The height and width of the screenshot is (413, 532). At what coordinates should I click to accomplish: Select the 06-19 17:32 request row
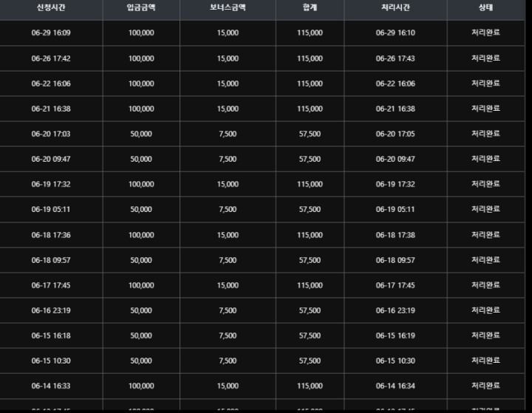[x=262, y=184]
